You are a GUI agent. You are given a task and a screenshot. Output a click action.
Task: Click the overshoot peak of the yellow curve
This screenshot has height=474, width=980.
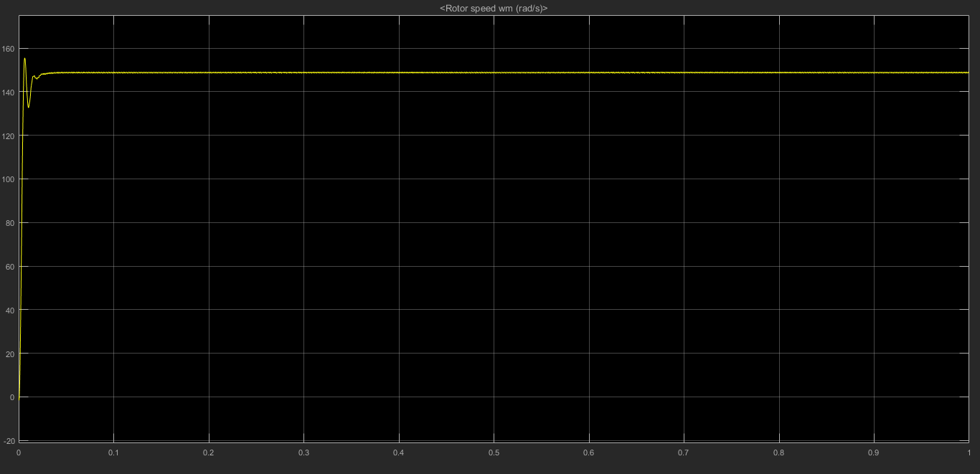coord(24,59)
